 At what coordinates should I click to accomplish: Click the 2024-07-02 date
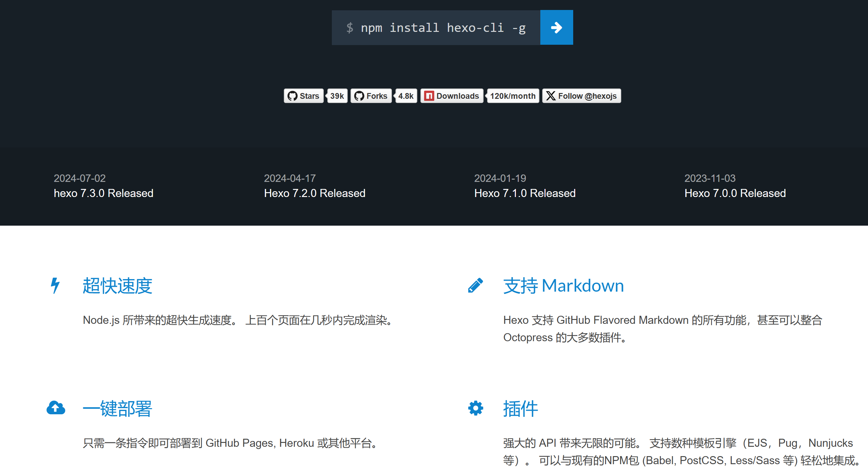pos(80,178)
